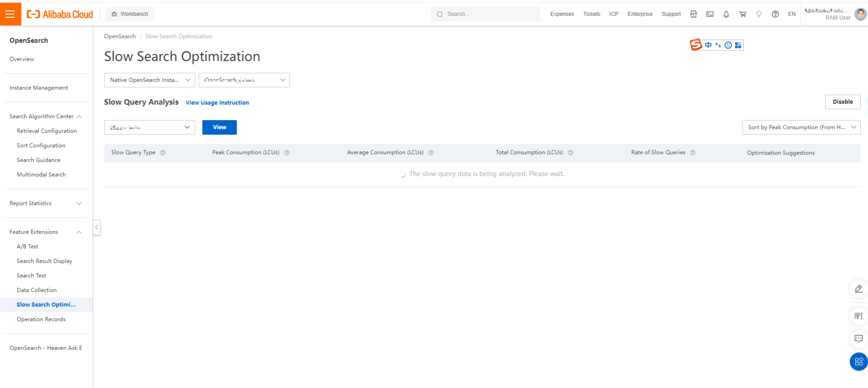Open the IME toolbox grid icon

(x=738, y=45)
